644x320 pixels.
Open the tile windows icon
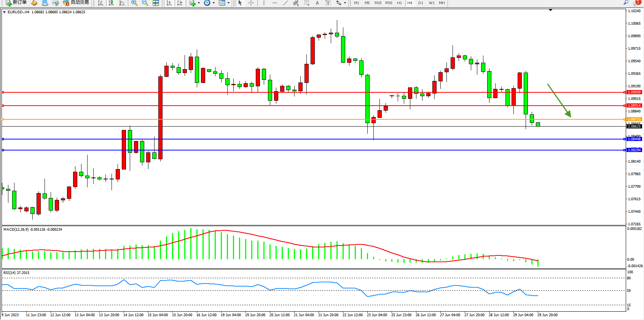tap(156, 3)
